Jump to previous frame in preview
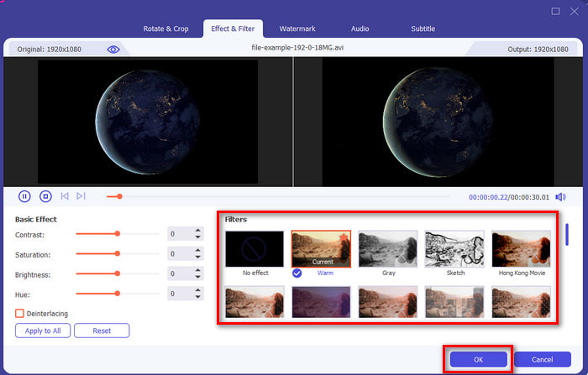 (65, 196)
